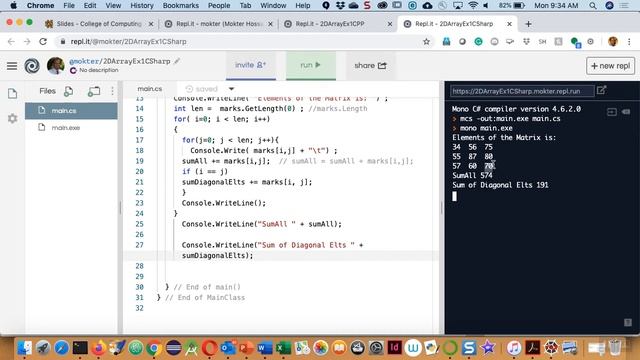
Task: Switch to Slides - College of Computing tab
Action: pyautogui.click(x=99, y=24)
